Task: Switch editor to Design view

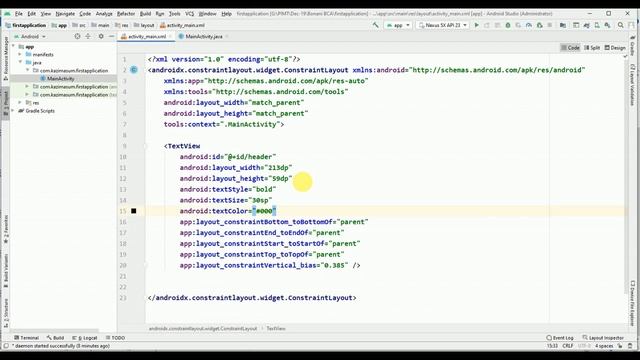Action: (615, 48)
